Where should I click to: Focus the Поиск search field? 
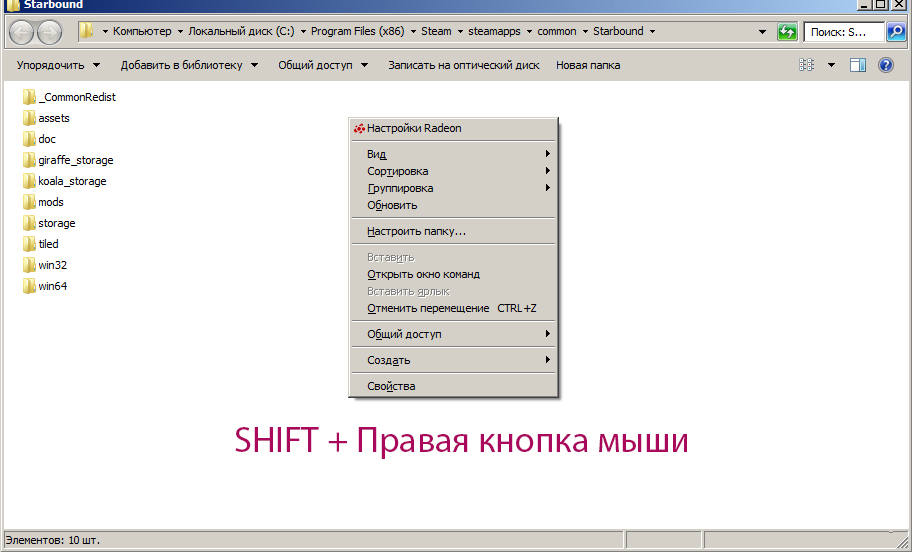845,32
